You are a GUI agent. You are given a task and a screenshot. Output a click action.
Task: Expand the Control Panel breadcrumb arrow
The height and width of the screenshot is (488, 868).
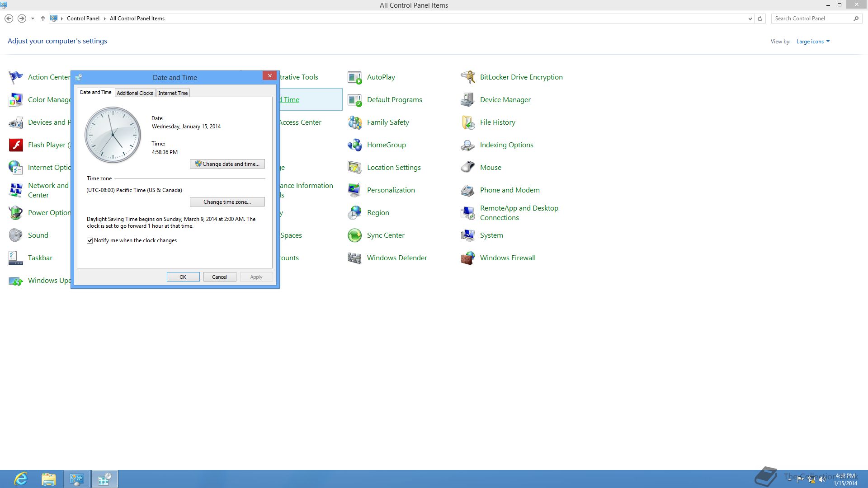pos(105,19)
